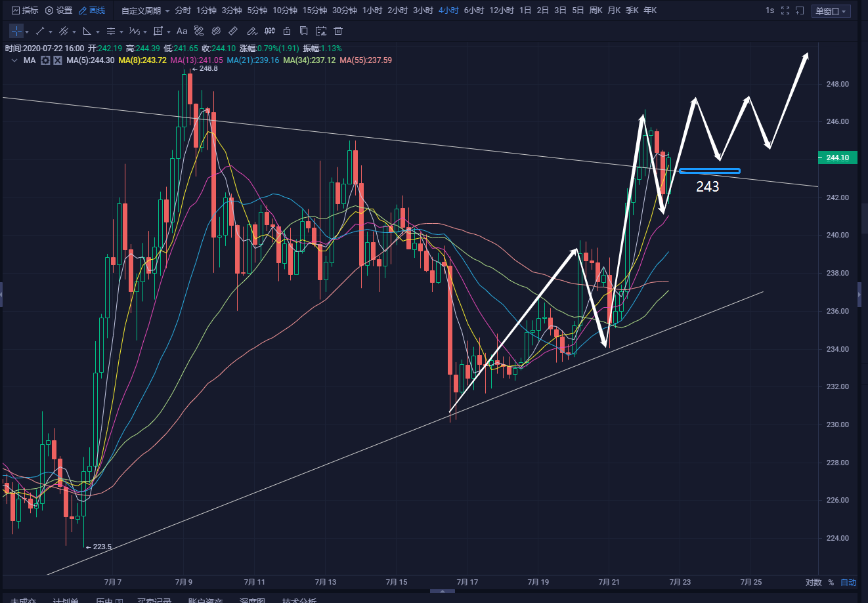868x603 pixels.
Task: Select the ruler measurement tool
Action: tap(233, 31)
